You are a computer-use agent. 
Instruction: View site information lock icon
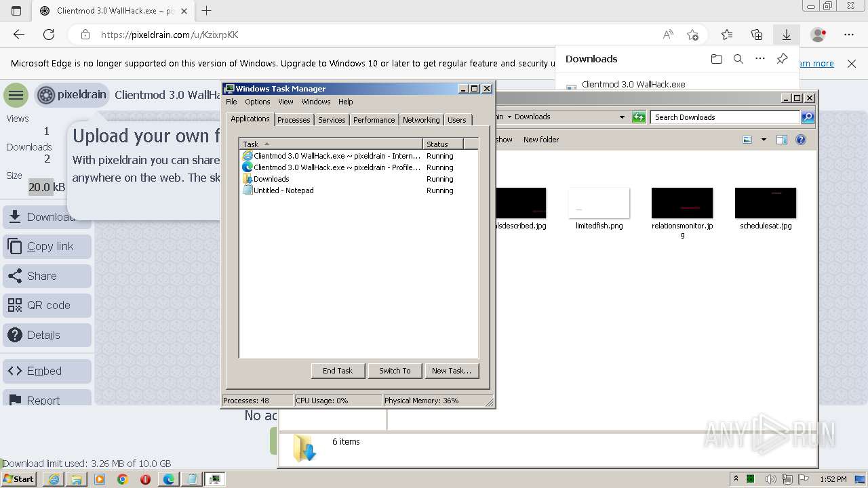85,35
